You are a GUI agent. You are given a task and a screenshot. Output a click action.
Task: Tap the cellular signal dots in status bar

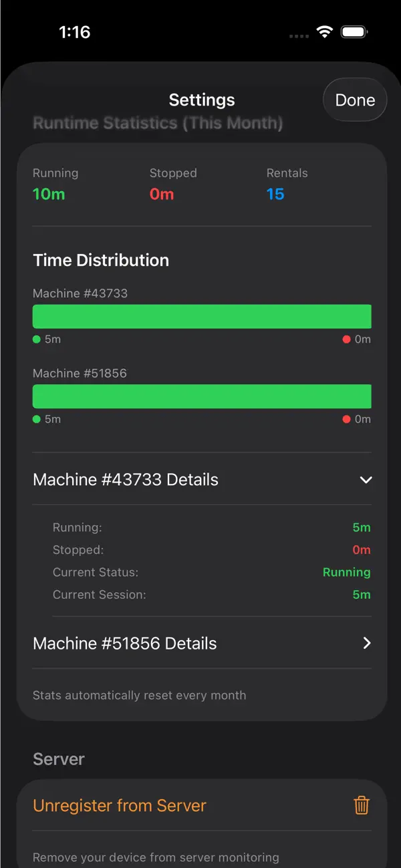point(298,35)
